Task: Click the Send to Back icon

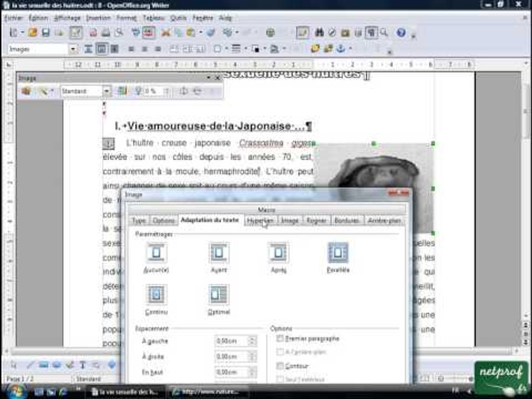Action: pos(328,49)
